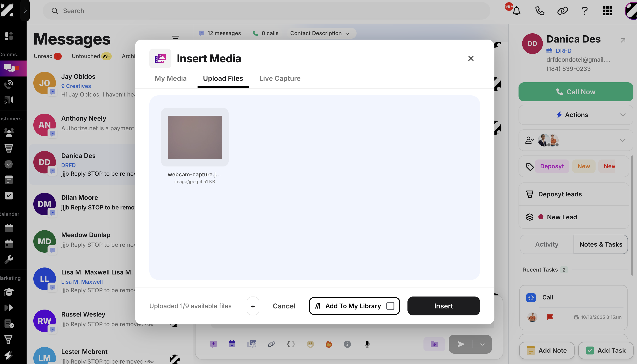Viewport: 637px width, 364px height.
Task: Close the Insert Media dialog
Action: [471, 58]
